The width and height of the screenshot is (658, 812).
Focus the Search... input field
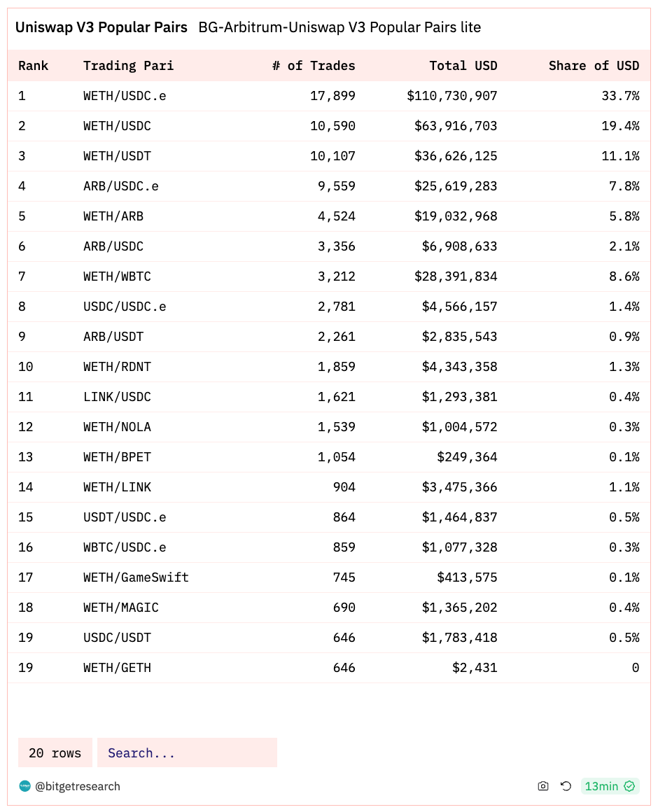point(187,752)
